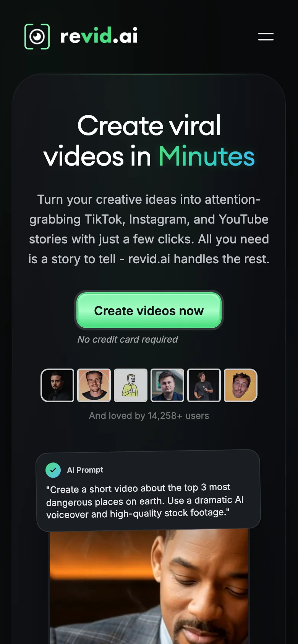298x644 pixels.
Task: Click the gradient word Minutes in headline
Action: [x=207, y=156]
